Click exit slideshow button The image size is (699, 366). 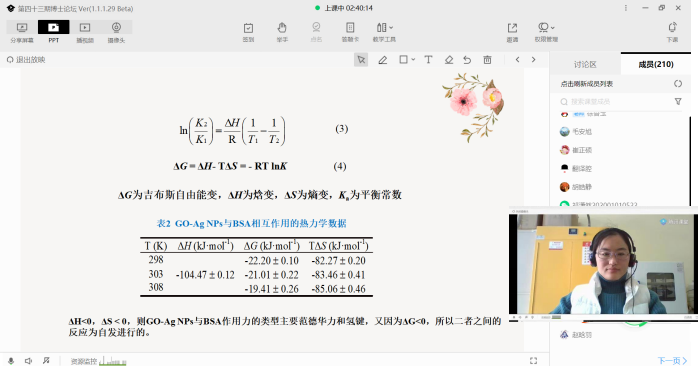(26, 60)
